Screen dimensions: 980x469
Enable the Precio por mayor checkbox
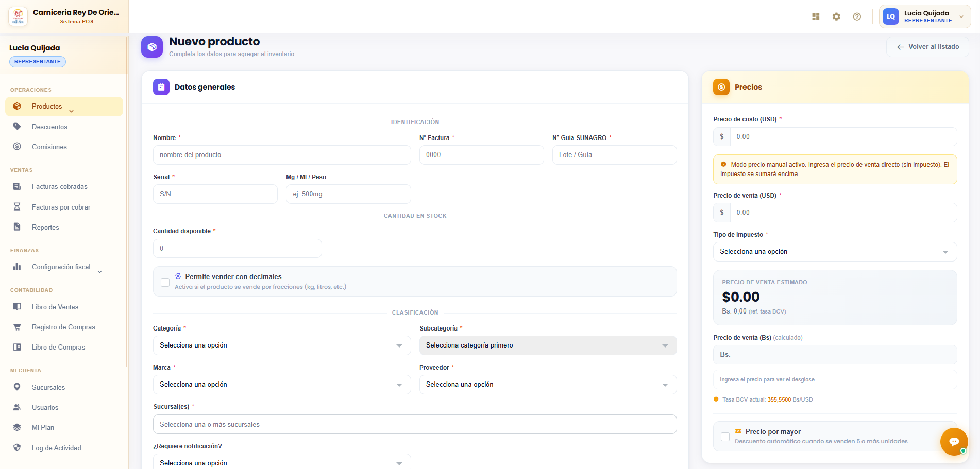725,437
